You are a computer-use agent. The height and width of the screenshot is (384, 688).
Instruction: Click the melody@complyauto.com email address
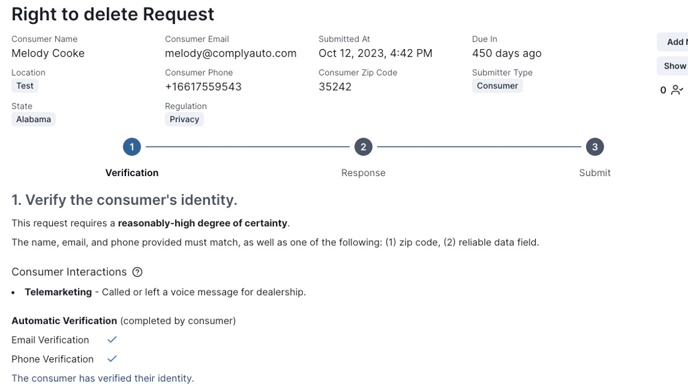click(231, 54)
